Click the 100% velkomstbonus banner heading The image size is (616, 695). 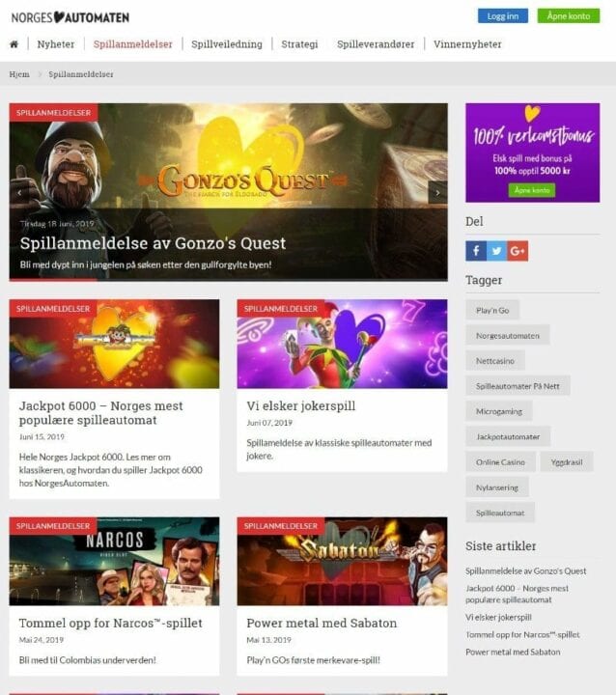[x=533, y=136]
